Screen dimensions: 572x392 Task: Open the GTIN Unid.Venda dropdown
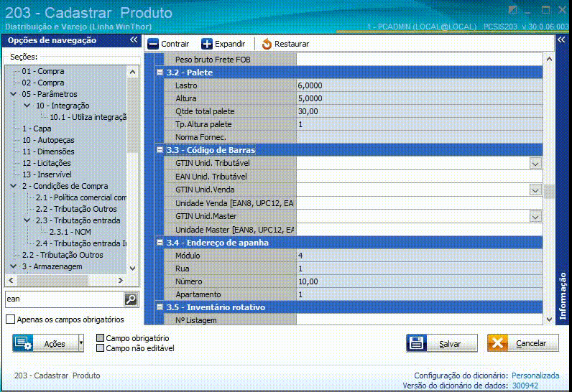coord(535,190)
